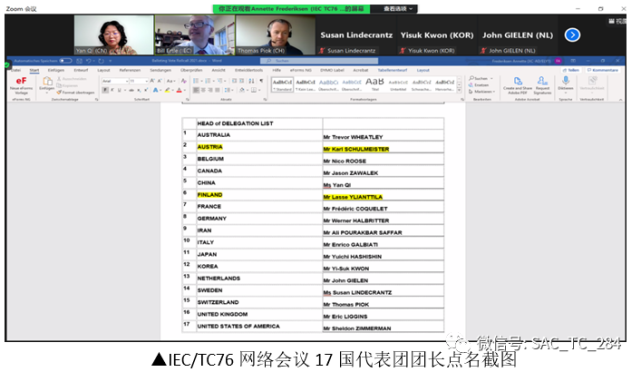
Task: Click Create and Share Adobe PDF
Action: click(518, 85)
